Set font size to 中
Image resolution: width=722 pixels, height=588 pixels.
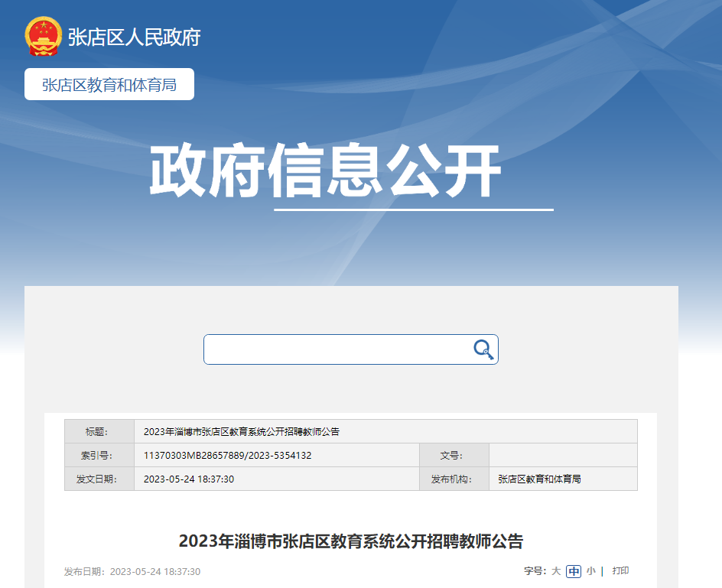click(574, 571)
